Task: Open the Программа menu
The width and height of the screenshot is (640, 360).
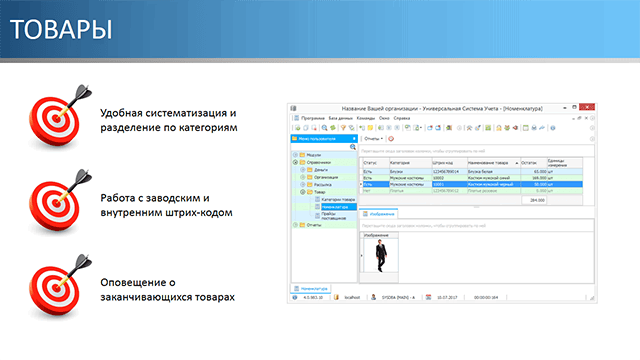Action: pos(313,118)
